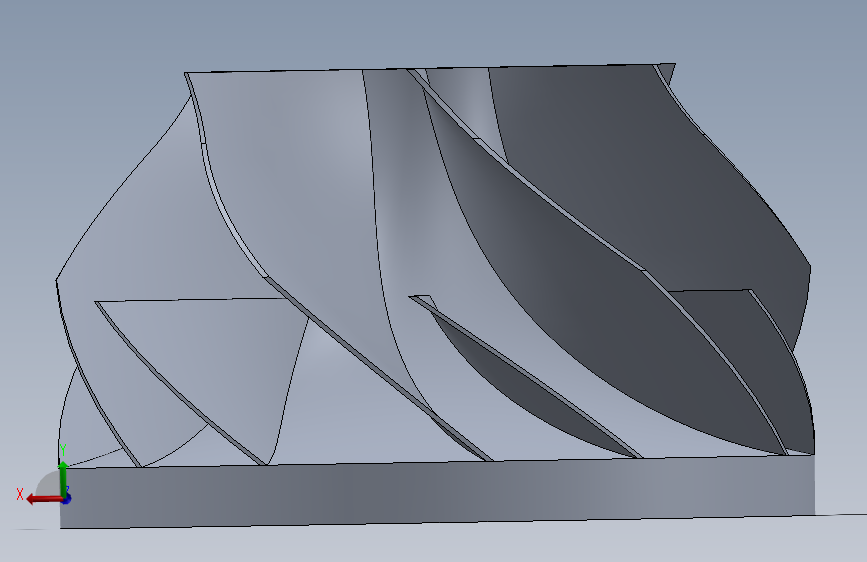Viewport: 867px width, 562px height.
Task: Select the front face of the base plate
Action: click(x=437, y=492)
